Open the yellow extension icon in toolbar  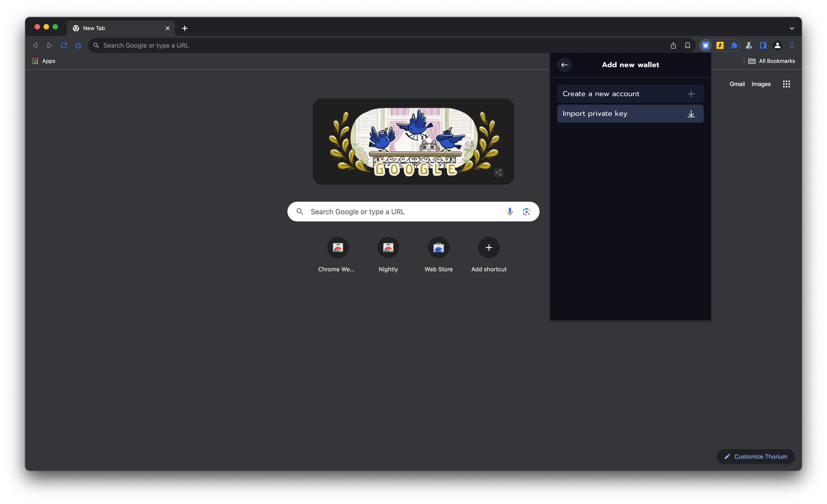point(720,45)
